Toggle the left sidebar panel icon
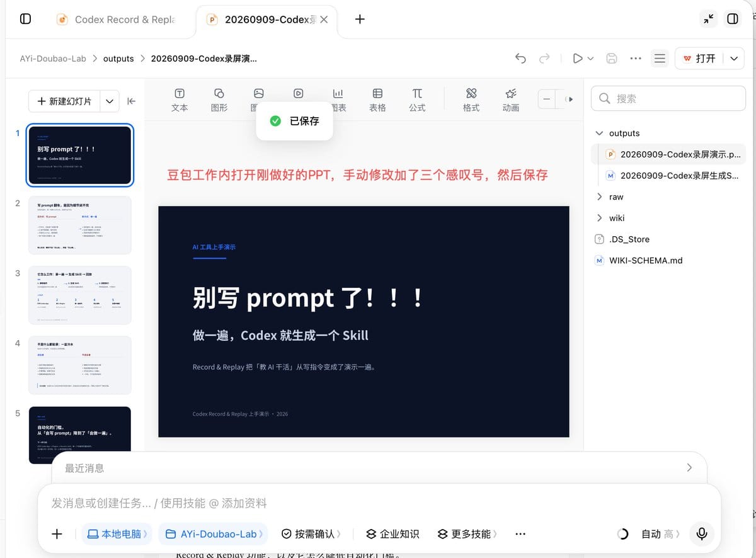This screenshot has height=558, width=756. pos(25,19)
